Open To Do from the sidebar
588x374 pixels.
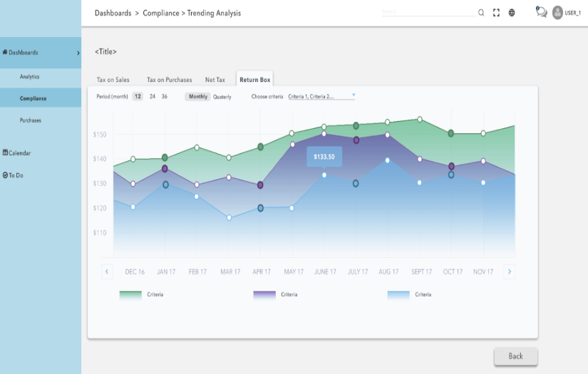pyautogui.click(x=13, y=175)
